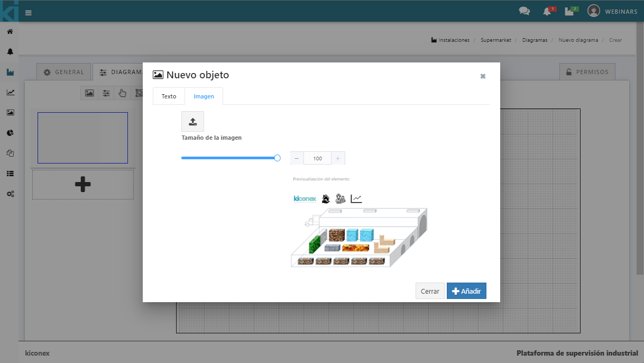The height and width of the screenshot is (363, 644).
Task: Open the line chart icon in the sidebar
Action: (10, 93)
